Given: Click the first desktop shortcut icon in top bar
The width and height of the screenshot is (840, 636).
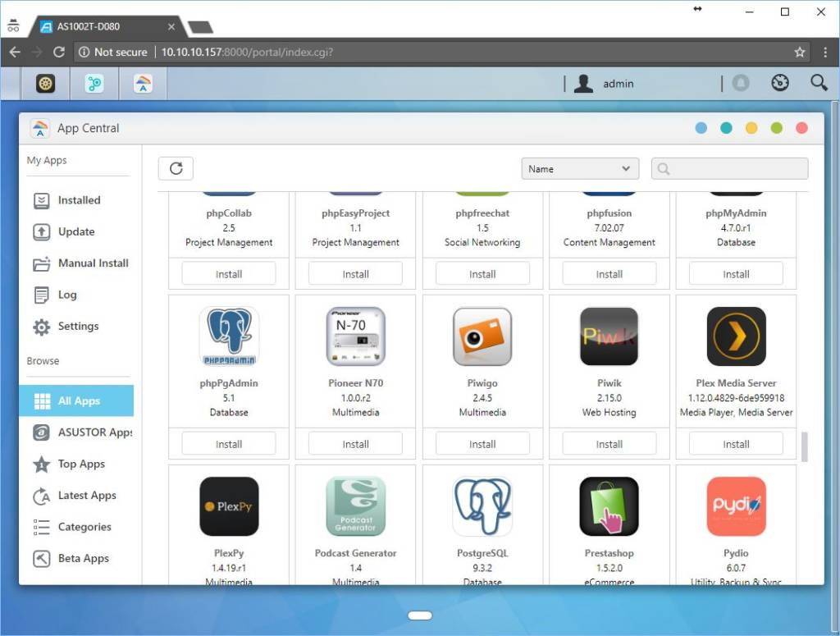Looking at the screenshot, I should 46,84.
